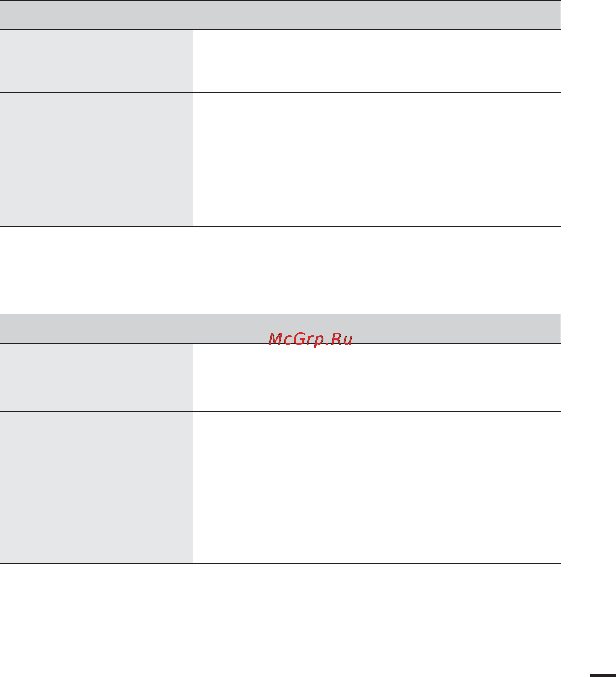Click the black bar at the page's bottom-right corner
The width and height of the screenshot is (616, 677).
[x=603, y=676]
